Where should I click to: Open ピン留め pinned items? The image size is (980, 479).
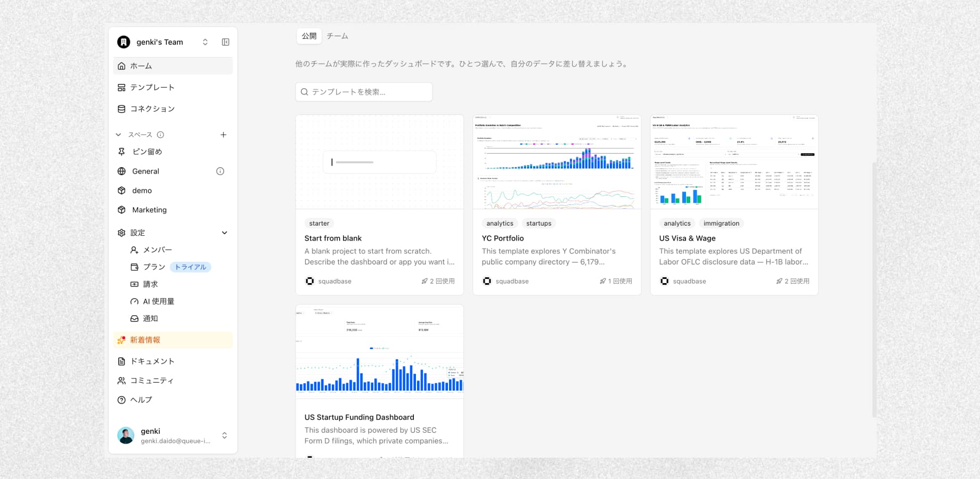click(173, 152)
